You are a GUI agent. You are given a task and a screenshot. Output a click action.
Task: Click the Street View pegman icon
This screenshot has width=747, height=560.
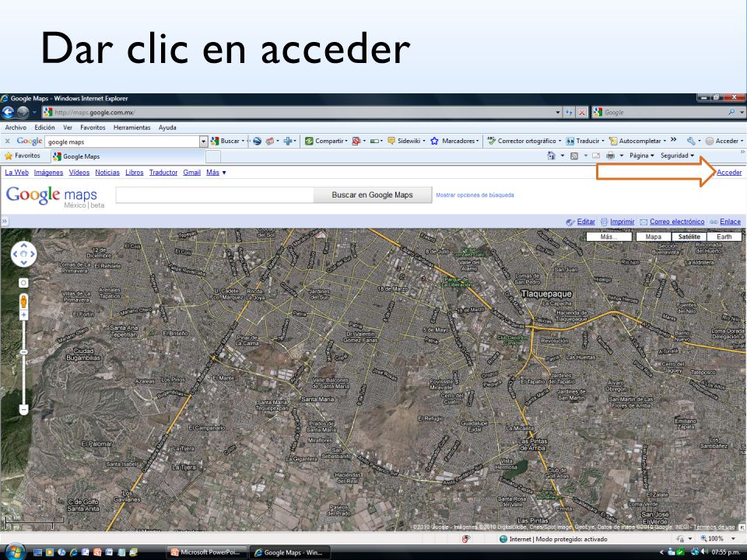tap(23, 301)
